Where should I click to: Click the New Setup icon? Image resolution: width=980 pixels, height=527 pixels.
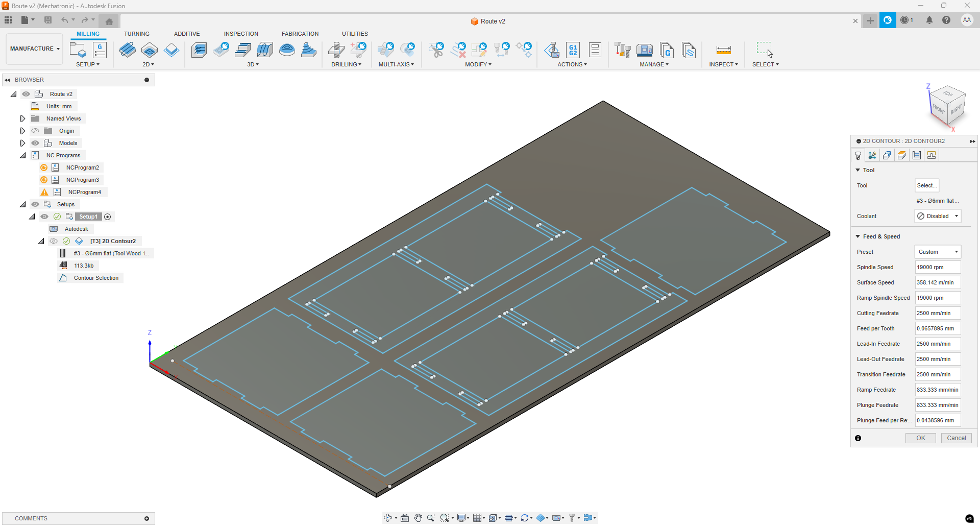pyautogui.click(x=78, y=50)
